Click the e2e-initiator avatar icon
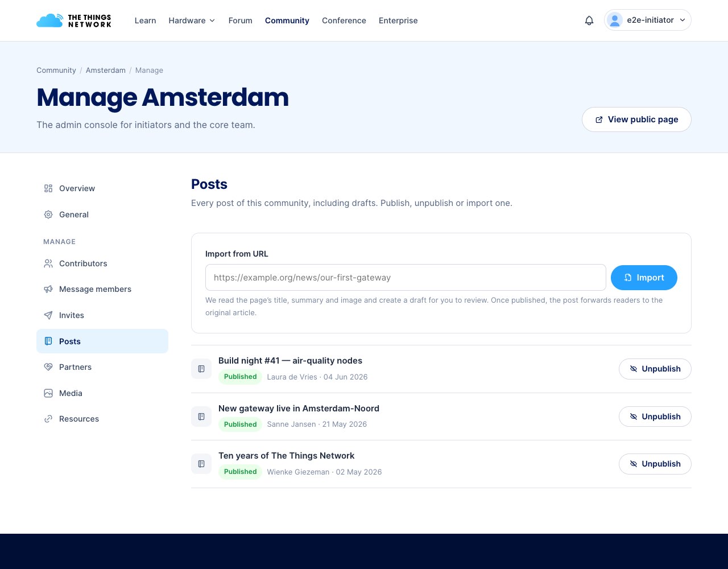Screen dimensions: 728x569 [x=615, y=20]
